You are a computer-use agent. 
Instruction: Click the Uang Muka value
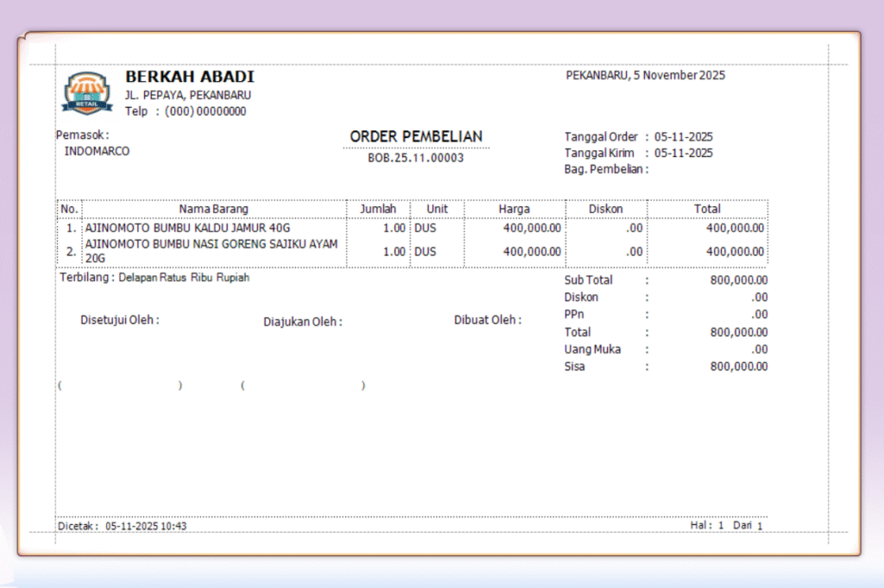[759, 350]
